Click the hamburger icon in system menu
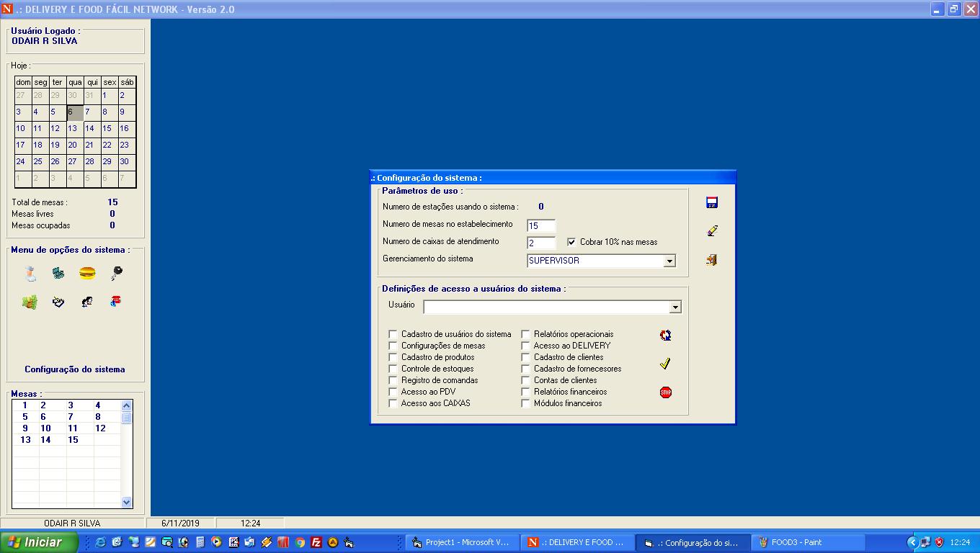 pyautogui.click(x=87, y=273)
